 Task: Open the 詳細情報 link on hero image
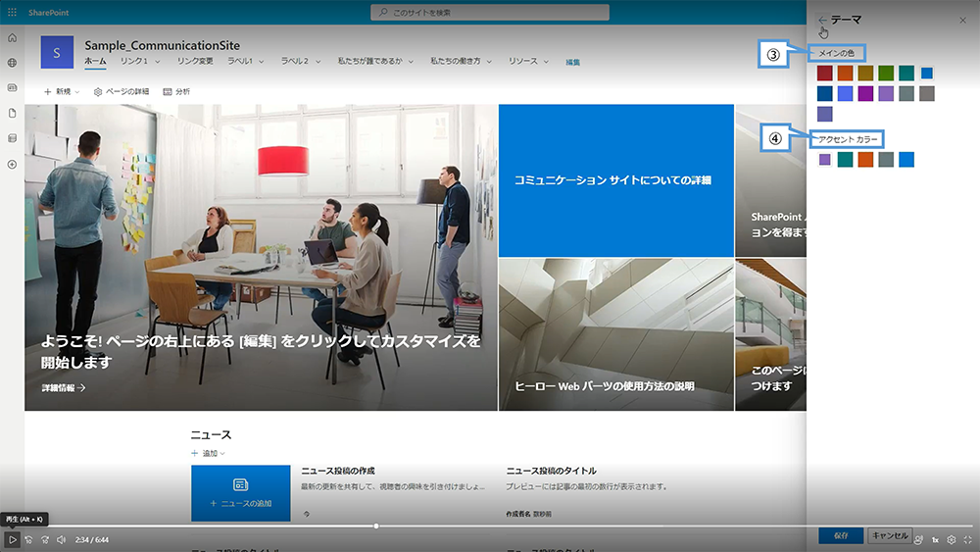63,388
